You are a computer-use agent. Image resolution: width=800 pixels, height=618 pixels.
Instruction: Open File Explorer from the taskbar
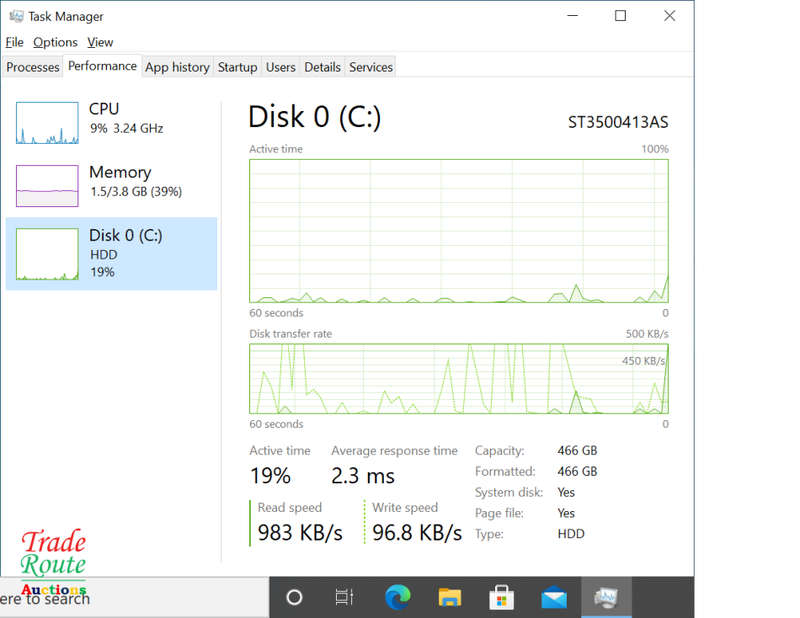pos(450,597)
